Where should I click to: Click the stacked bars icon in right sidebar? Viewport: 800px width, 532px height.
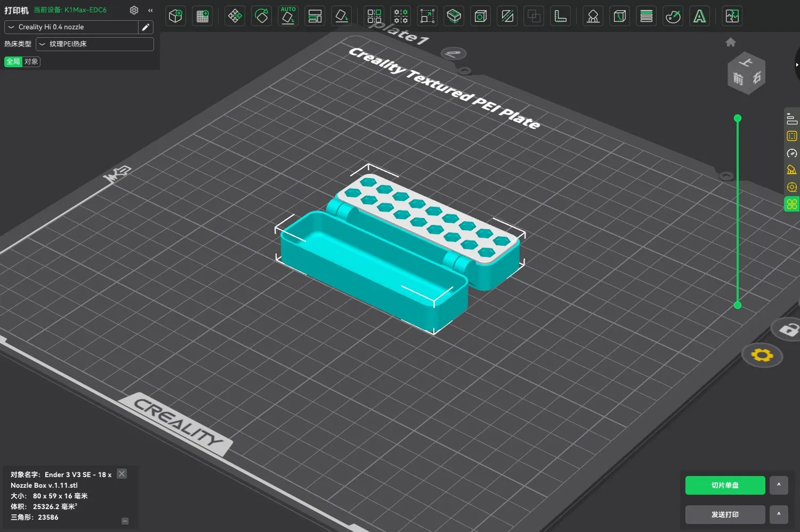[792, 119]
